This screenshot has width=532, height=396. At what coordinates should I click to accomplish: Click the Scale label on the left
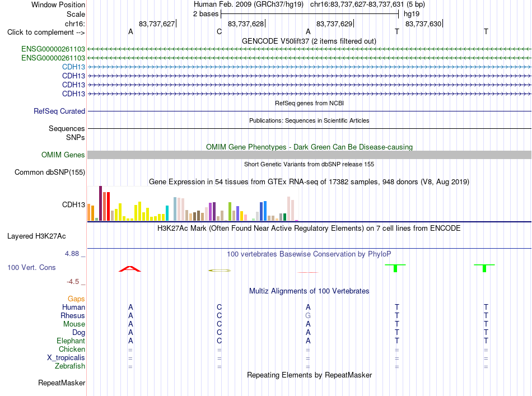point(76,14)
